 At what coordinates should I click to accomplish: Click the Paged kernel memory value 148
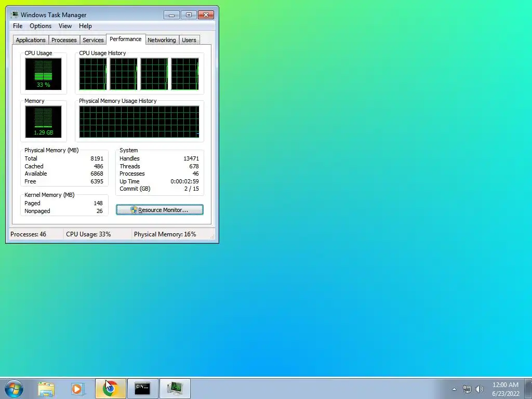98,203
